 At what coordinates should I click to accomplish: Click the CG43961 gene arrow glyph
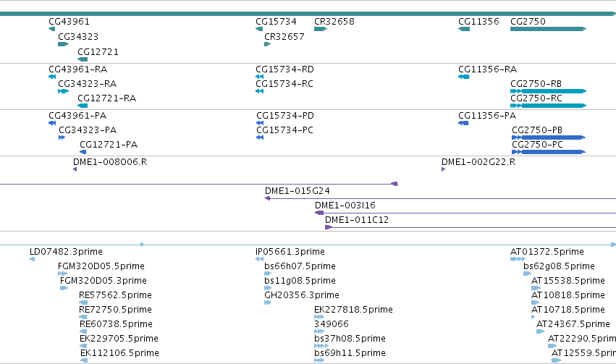[x=51, y=29]
